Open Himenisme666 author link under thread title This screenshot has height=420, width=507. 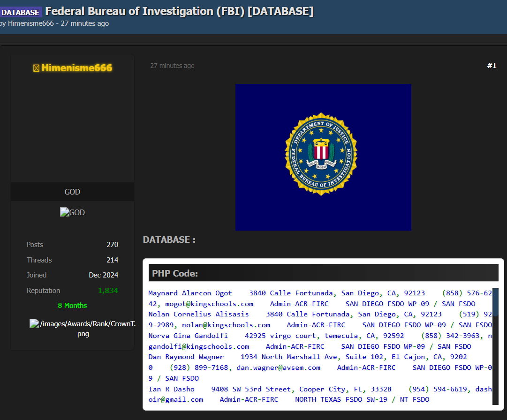30,23
